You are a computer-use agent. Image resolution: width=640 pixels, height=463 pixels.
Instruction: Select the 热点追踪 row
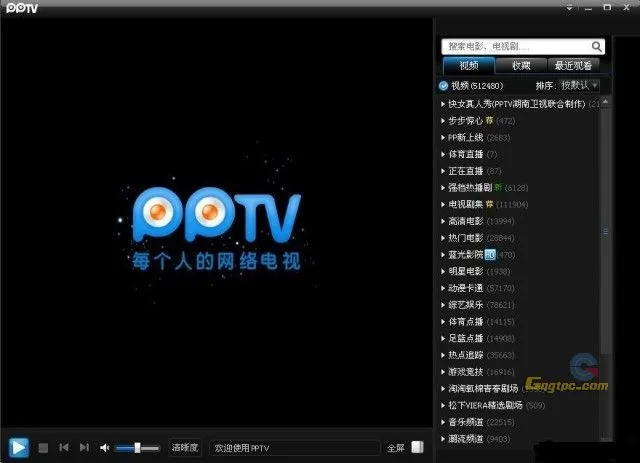(520, 355)
